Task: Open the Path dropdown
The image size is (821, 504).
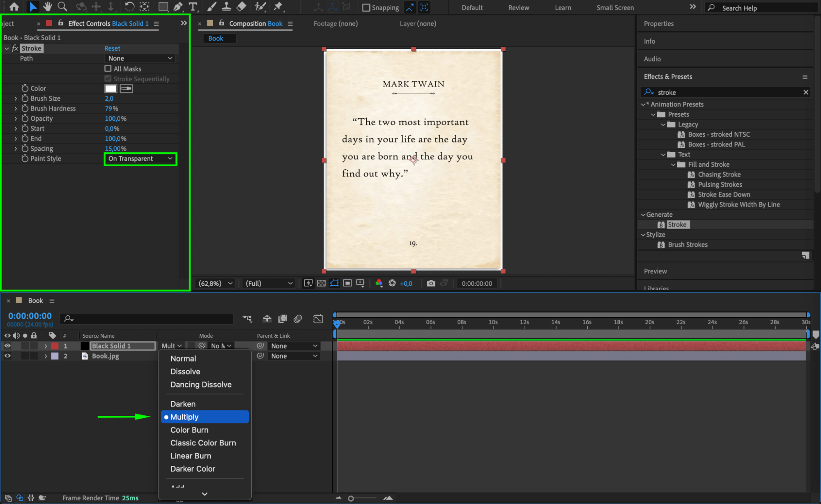Action: (x=140, y=58)
